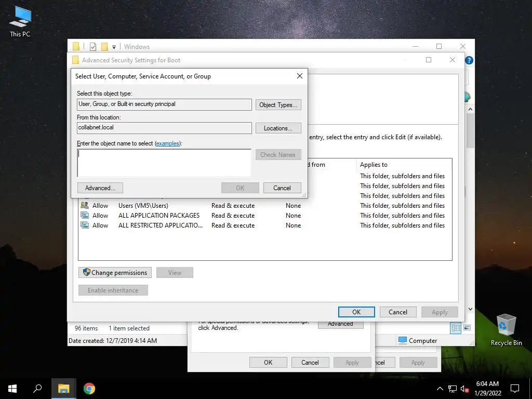Click the middle grayed Apply in Boot Properties
532x399 pixels.
pyautogui.click(x=352, y=362)
